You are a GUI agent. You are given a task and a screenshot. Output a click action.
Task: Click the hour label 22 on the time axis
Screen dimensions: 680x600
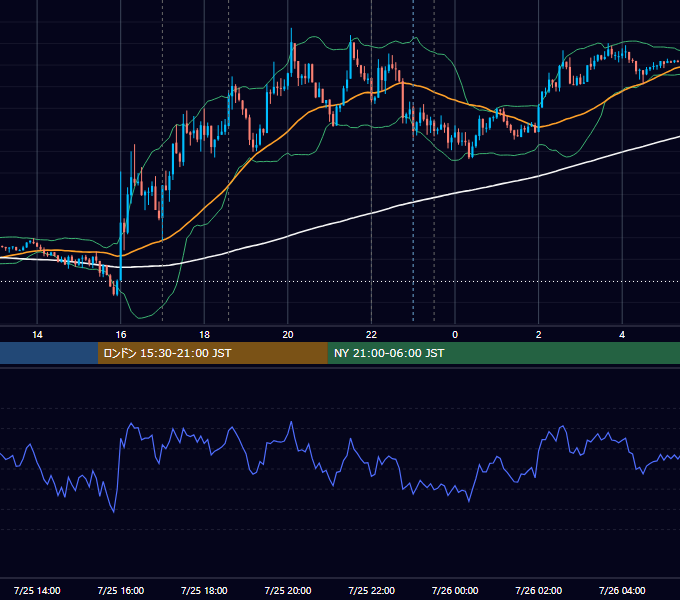coord(371,335)
